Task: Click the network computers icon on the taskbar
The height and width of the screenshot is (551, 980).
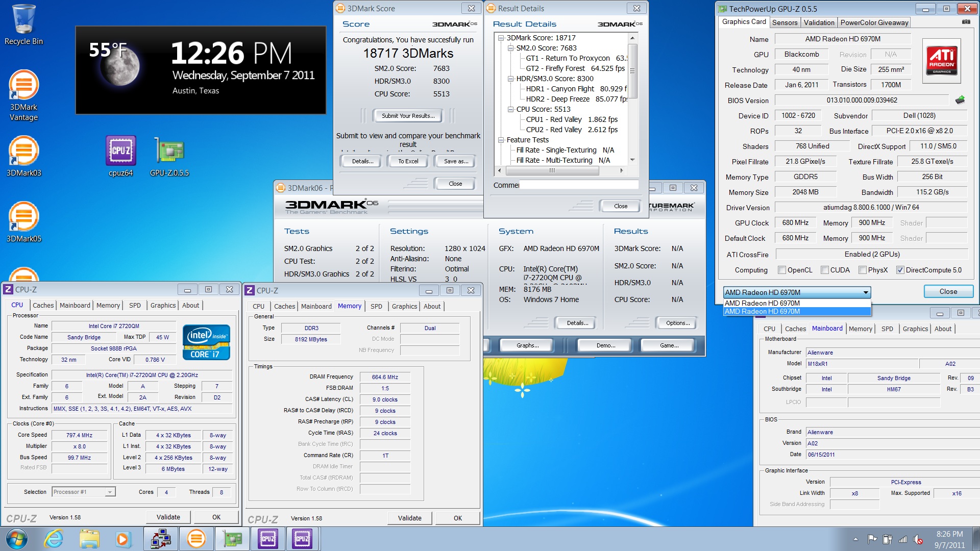Action: 161,539
